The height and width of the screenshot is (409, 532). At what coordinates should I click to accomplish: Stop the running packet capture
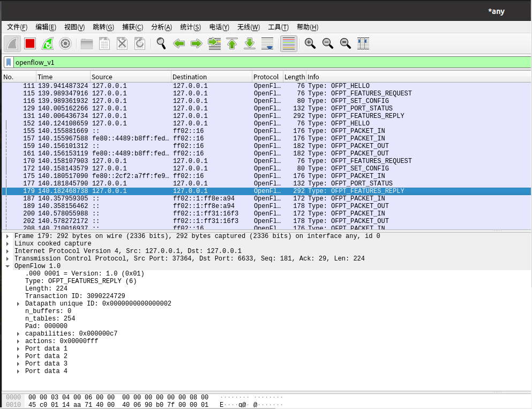click(30, 44)
